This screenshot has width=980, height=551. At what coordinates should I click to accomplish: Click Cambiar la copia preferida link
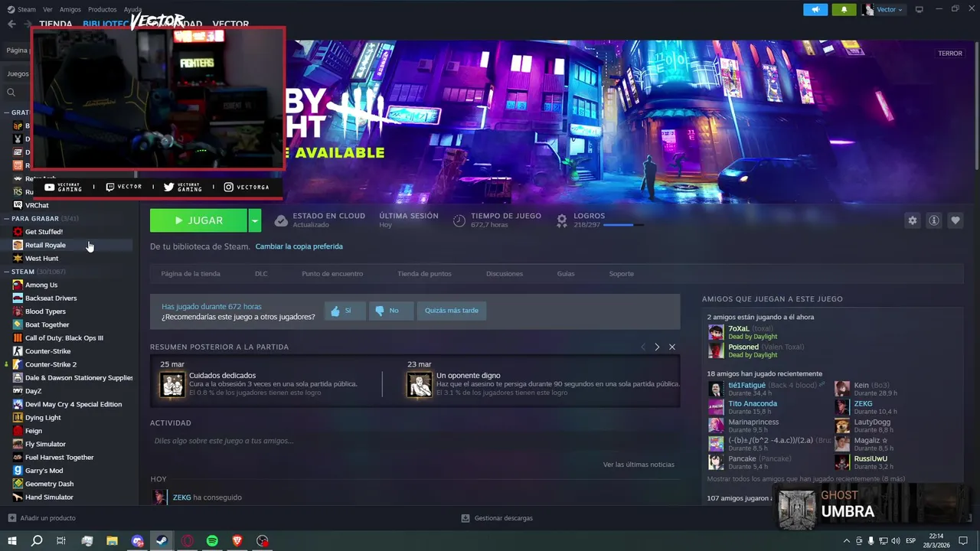pos(299,246)
